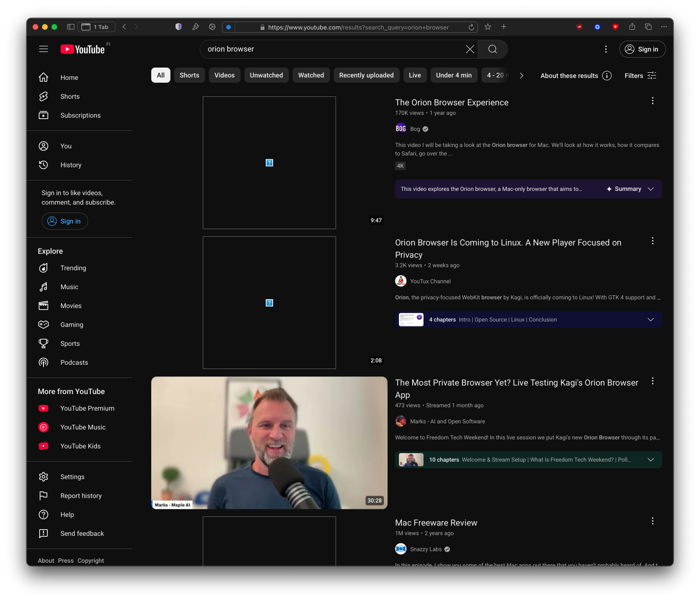Click the magnifying glass search button
700x601 pixels.
493,49
